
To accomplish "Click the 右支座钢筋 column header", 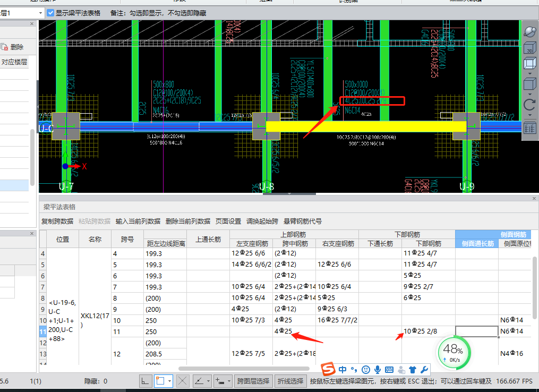I will (x=338, y=243).
